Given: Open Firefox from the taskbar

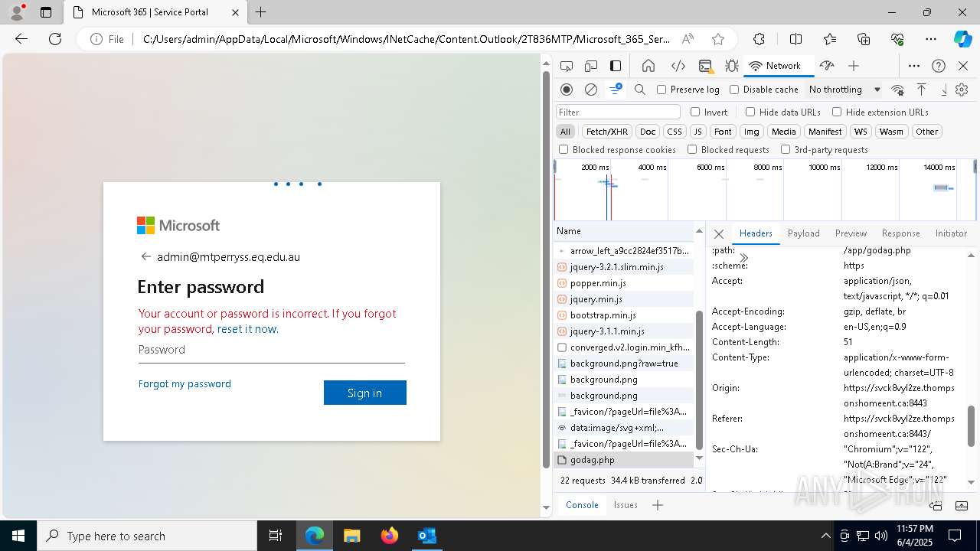Looking at the screenshot, I should coord(390,536).
